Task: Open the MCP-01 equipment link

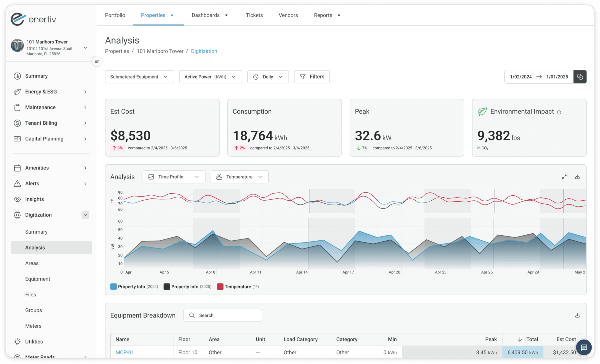Action: click(x=124, y=352)
